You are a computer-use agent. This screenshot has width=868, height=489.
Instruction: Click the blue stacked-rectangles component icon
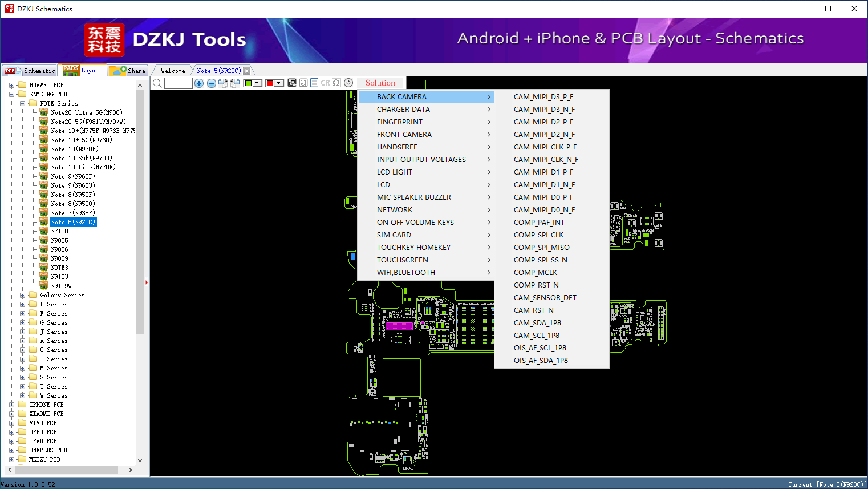point(314,83)
